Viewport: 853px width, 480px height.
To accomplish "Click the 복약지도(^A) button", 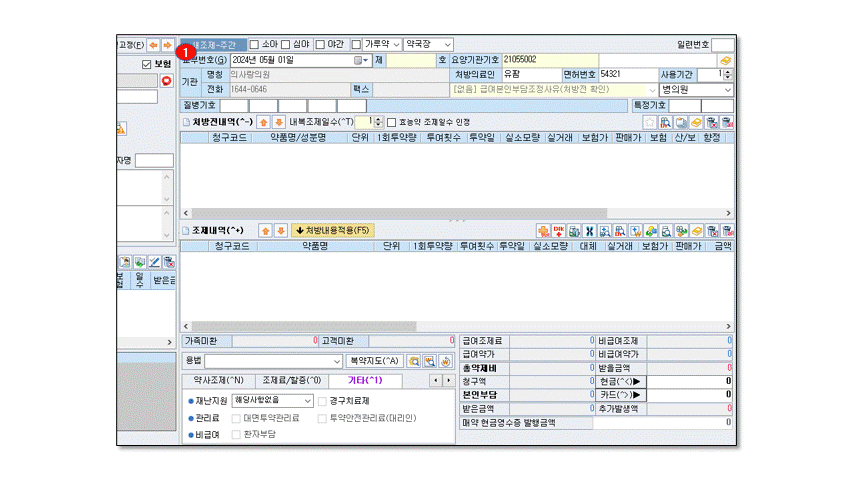I will pos(374,361).
